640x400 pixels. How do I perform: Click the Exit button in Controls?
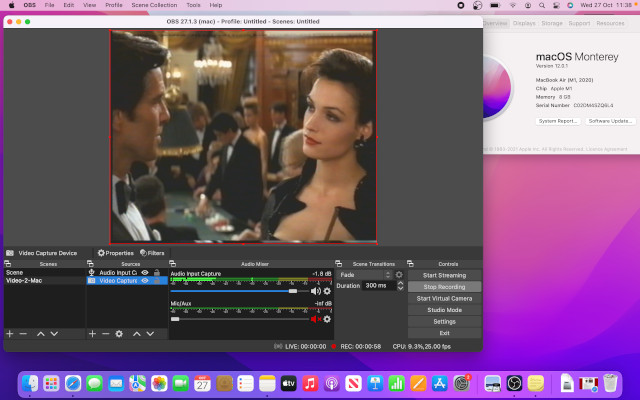click(x=444, y=333)
